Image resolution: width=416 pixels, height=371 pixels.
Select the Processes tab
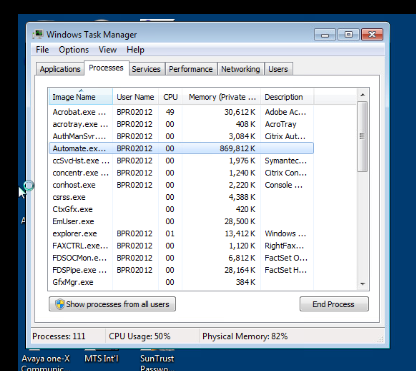[106, 68]
